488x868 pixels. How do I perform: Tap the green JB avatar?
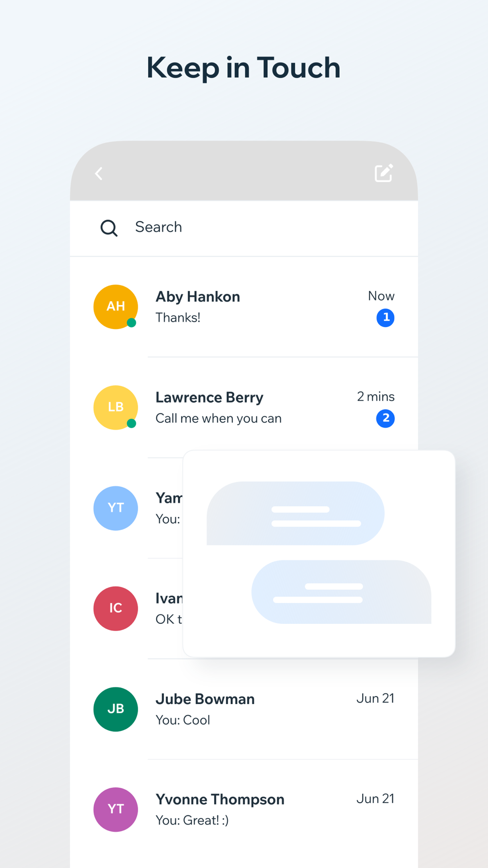[116, 709]
